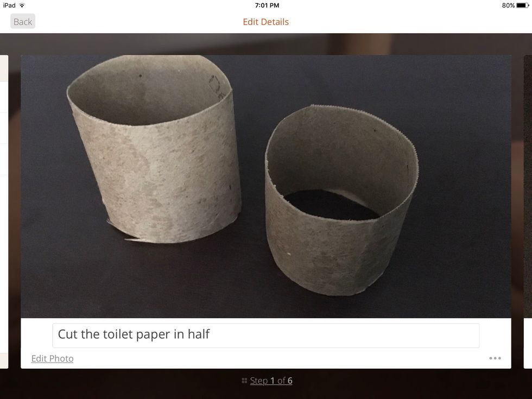The width and height of the screenshot is (532, 399).
Task: Open the Step 1 of 6 navigator
Action: [x=271, y=381]
